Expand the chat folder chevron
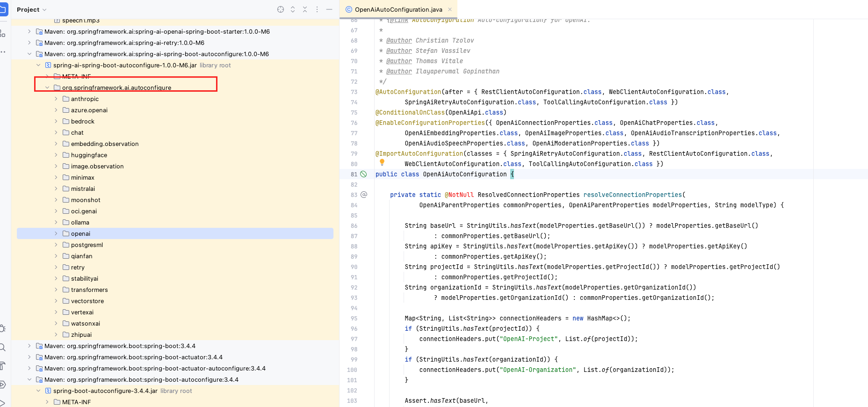This screenshot has height=407, width=868. pyautogui.click(x=56, y=133)
